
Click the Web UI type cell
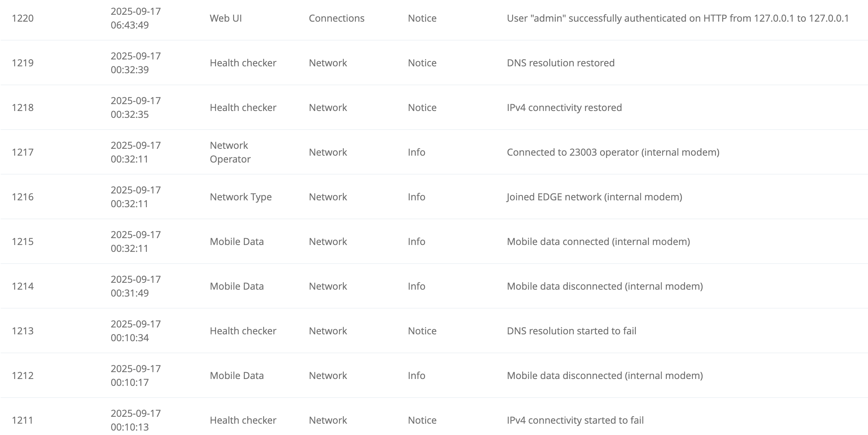(x=226, y=18)
